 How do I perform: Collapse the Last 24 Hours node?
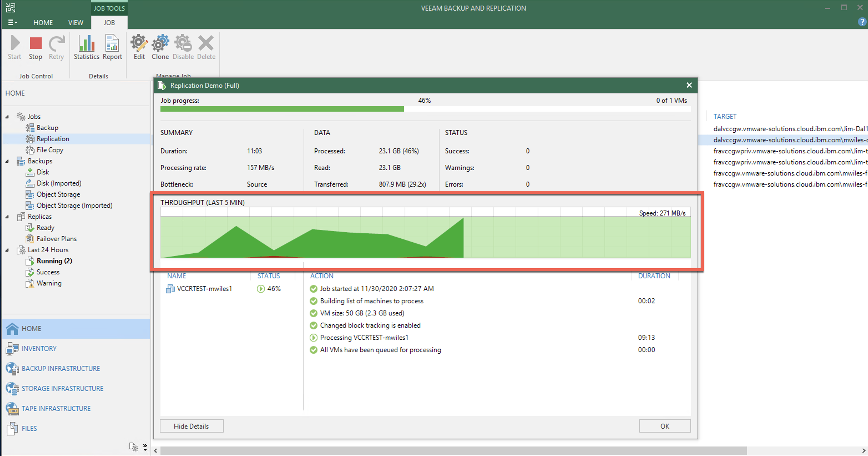tap(7, 250)
